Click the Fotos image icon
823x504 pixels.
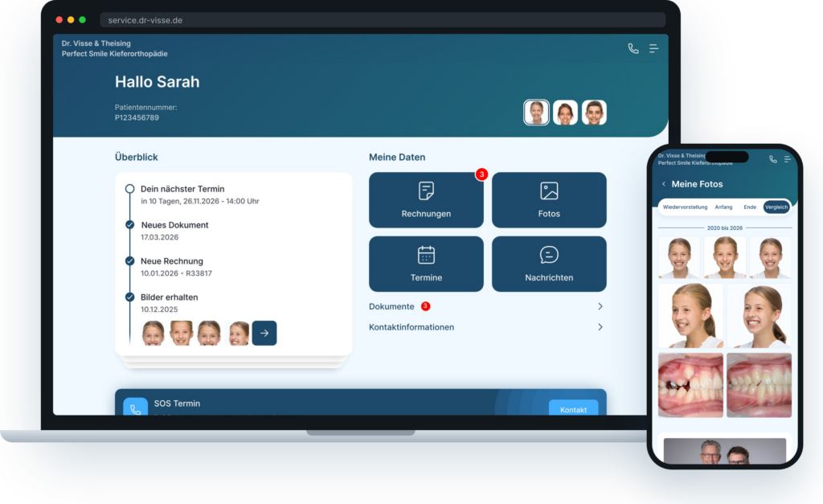click(549, 191)
